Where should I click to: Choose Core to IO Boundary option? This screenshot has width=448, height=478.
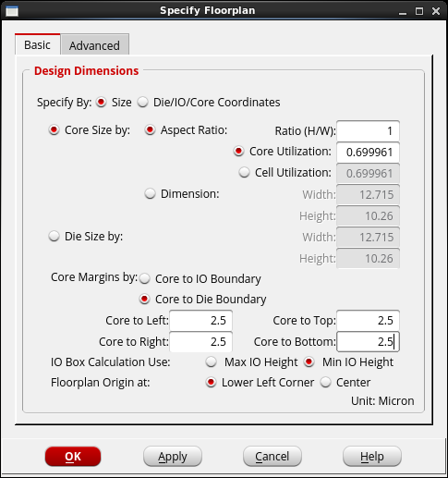[144, 278]
